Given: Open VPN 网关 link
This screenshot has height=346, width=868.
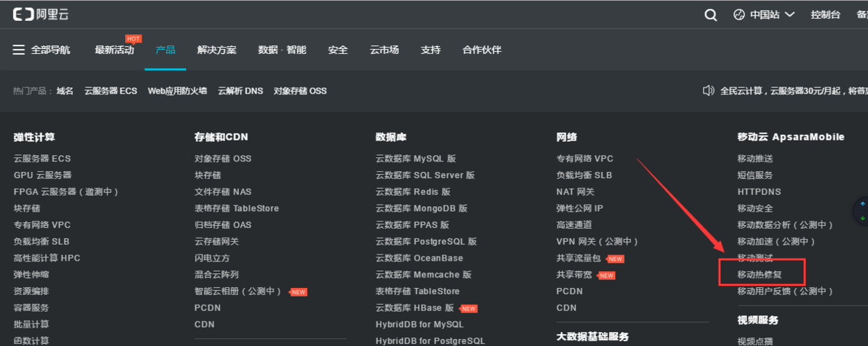Looking at the screenshot, I should (x=597, y=241).
